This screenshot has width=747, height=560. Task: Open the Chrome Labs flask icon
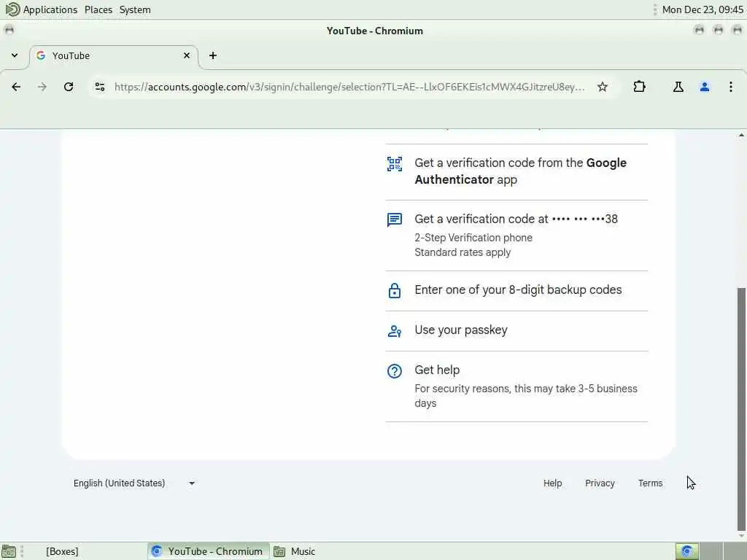678,87
